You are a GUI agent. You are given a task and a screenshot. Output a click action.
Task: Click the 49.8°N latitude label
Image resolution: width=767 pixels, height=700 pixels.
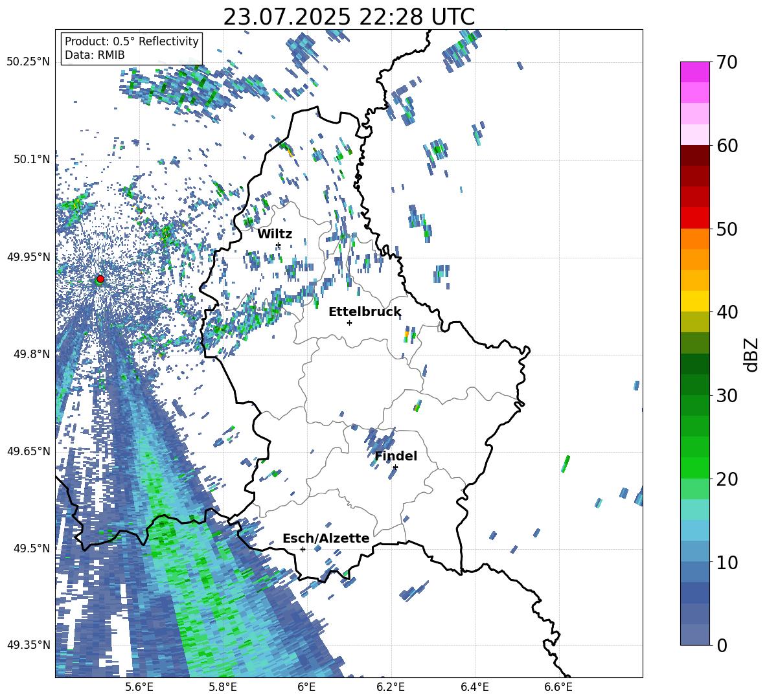(32, 354)
